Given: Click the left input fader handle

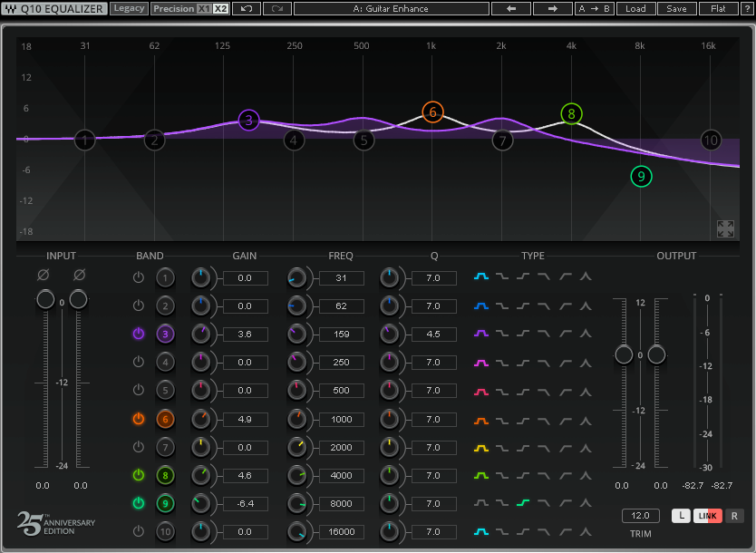Looking at the screenshot, I should coord(45,299).
